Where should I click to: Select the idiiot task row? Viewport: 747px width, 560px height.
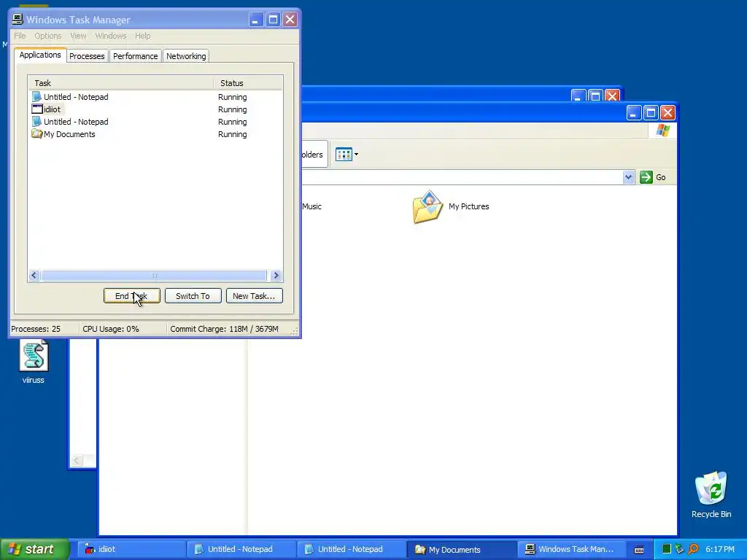pos(155,109)
